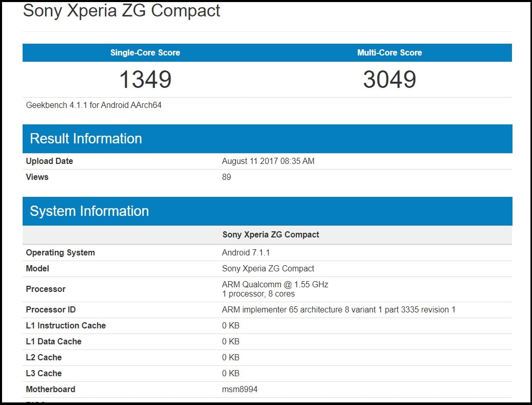Select the L1 Instruction Cache label
Viewport: 532px width, 405px height.
coord(66,325)
